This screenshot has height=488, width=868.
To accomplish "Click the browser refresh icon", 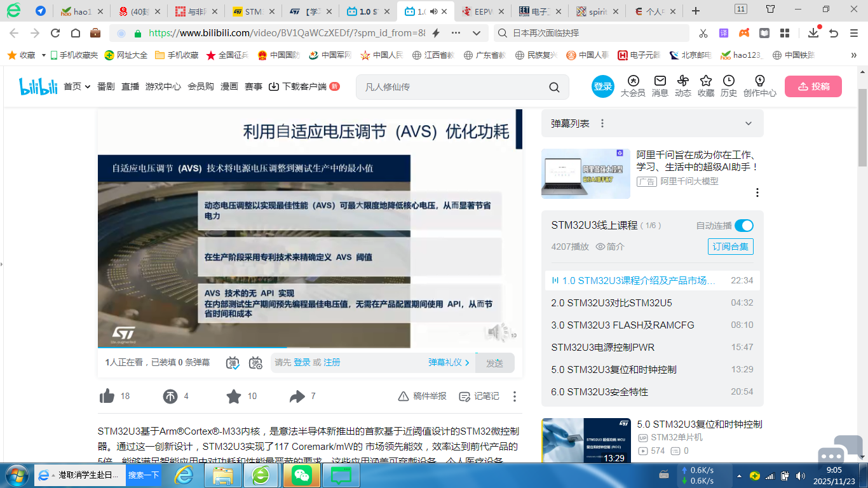I will [x=55, y=33].
